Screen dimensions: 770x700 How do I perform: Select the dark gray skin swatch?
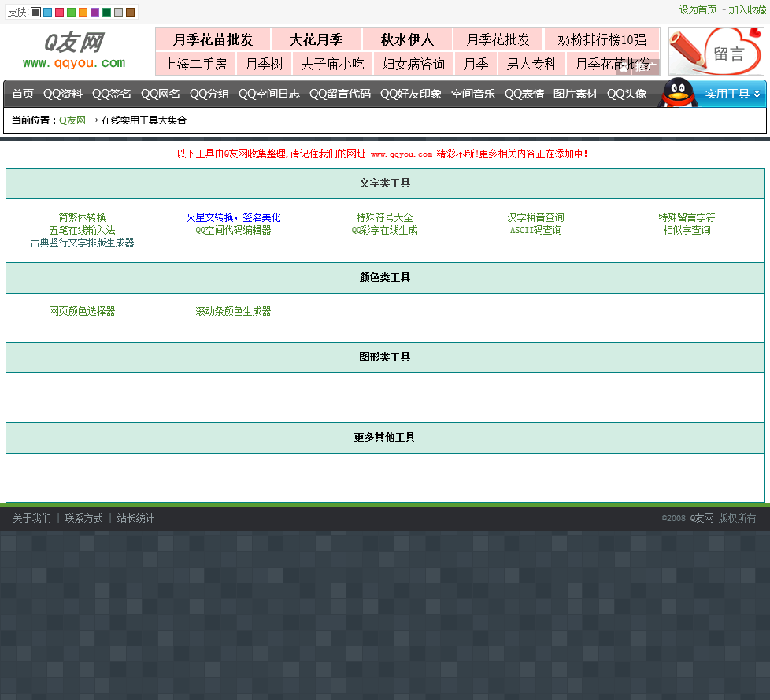(x=36, y=13)
